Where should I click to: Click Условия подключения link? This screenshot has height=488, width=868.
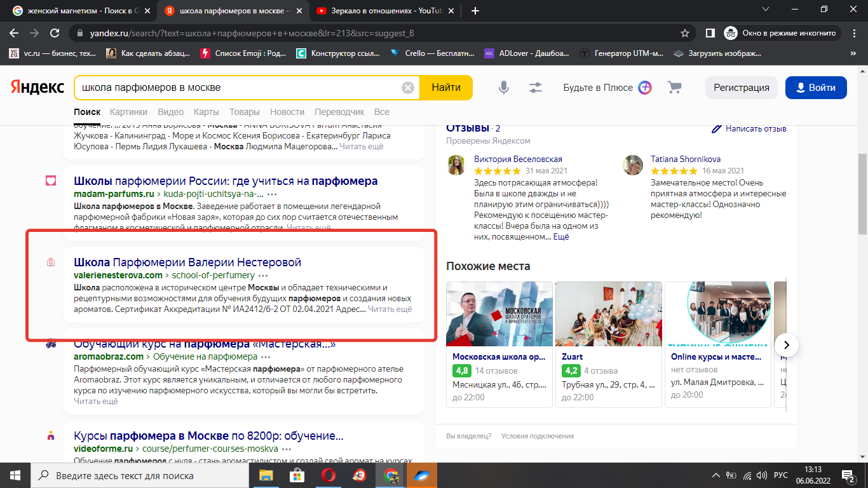tap(538, 436)
